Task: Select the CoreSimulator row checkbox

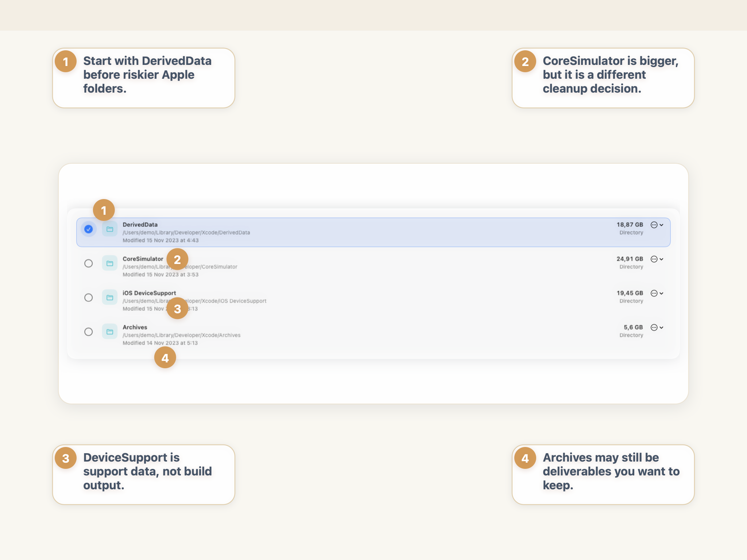Action: point(88,263)
